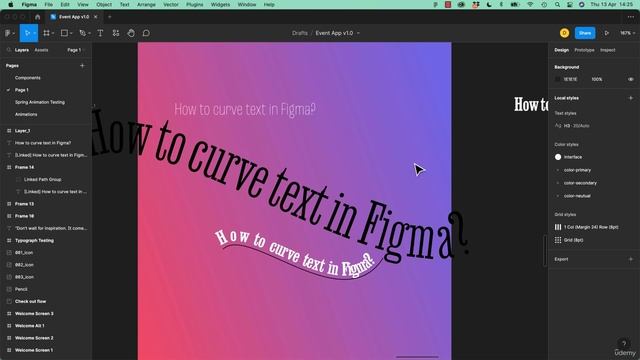Image resolution: width=640 pixels, height=360 pixels.
Task: Open the Resources tool
Action: point(116,33)
